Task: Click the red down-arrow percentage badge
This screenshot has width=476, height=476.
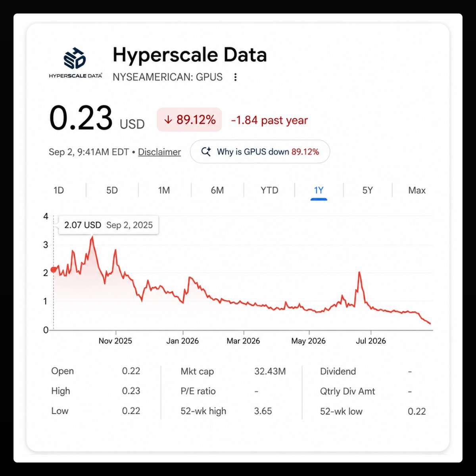Action: tap(189, 120)
